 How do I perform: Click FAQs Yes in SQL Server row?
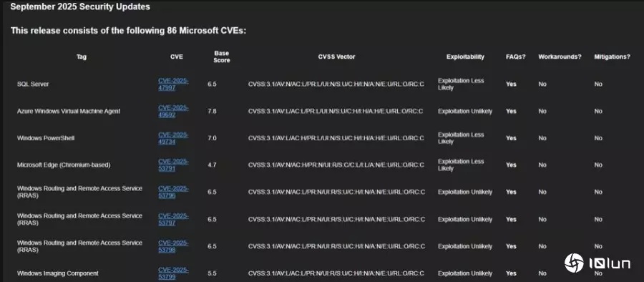[x=511, y=84]
